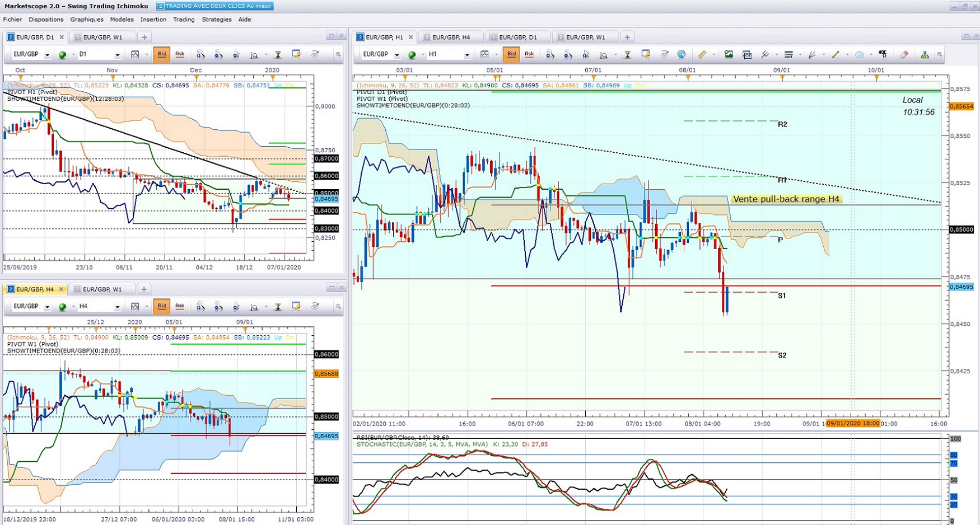Expand the H4 toolbar overflow options
The height and width of the screenshot is (525, 980).
tap(338, 306)
